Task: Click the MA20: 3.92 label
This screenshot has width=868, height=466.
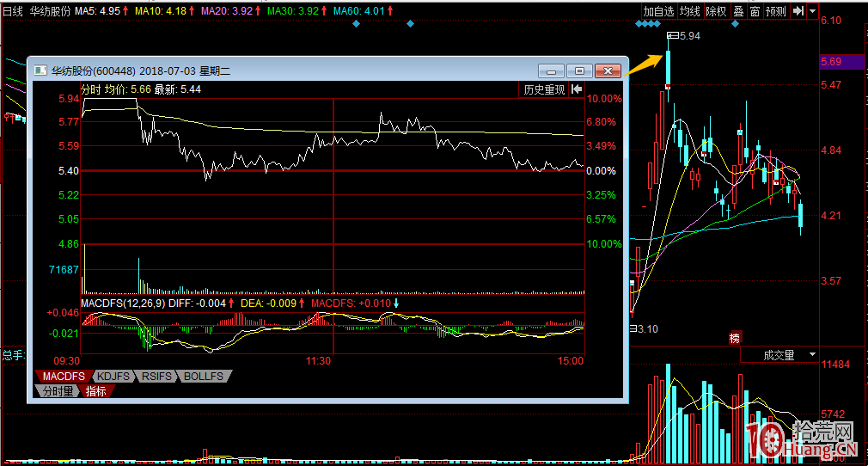Action: pos(226,11)
